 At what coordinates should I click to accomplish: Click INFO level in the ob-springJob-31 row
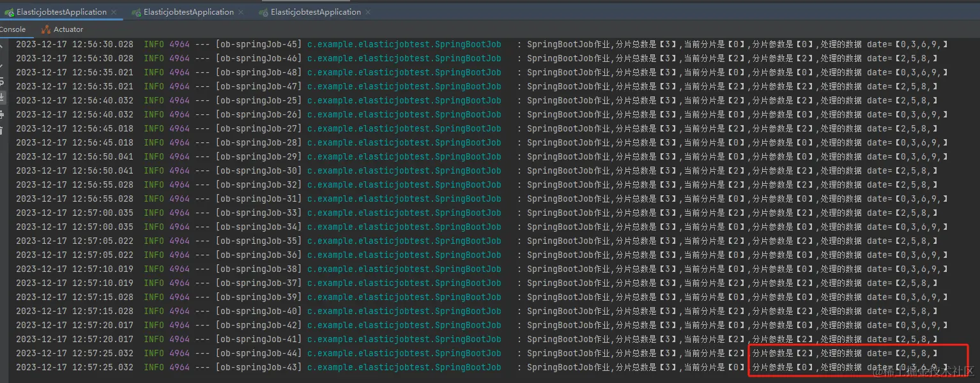[154, 199]
